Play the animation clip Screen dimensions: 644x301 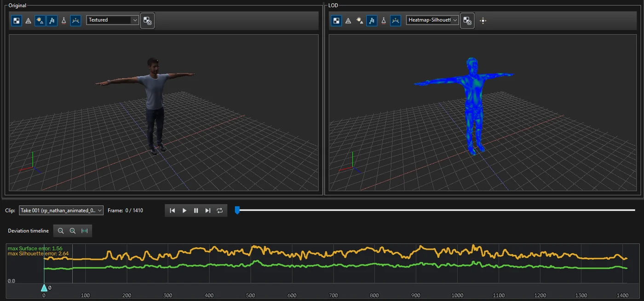click(x=184, y=210)
